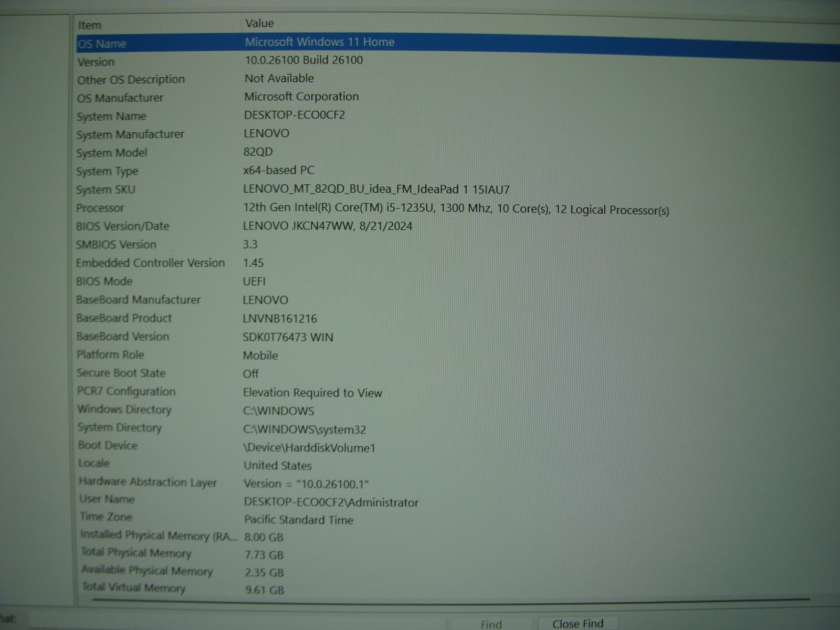Image resolution: width=840 pixels, height=630 pixels.
Task: Select System Directory row
Action: 120,428
